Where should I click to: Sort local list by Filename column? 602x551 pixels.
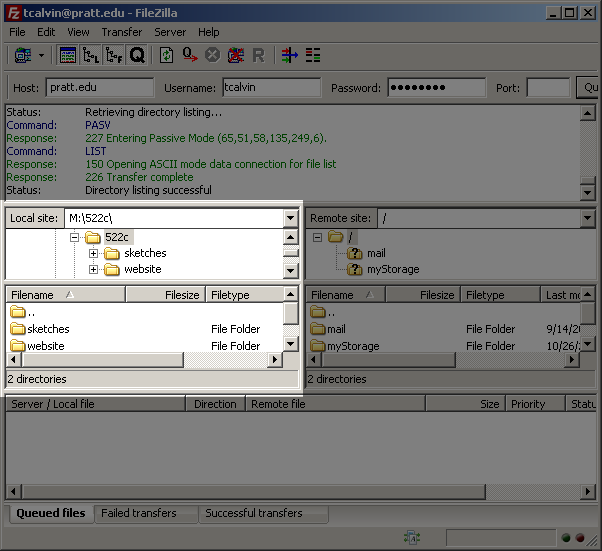(x=66, y=295)
